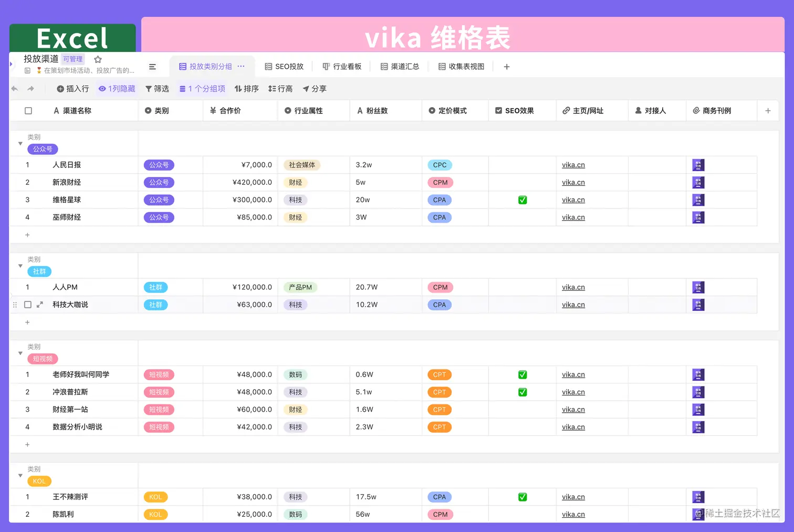Screen dimensions: 794x532
Task: Uncheck SEO效果 for 维格星球
Action: [523, 200]
